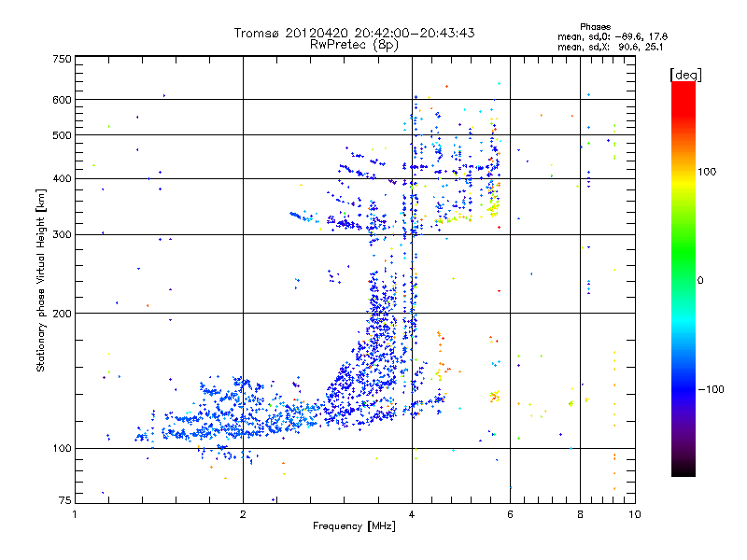Viewport: 747px width, 560px height.
Task: Click x-axis tick label "2"
Action: coord(243,514)
